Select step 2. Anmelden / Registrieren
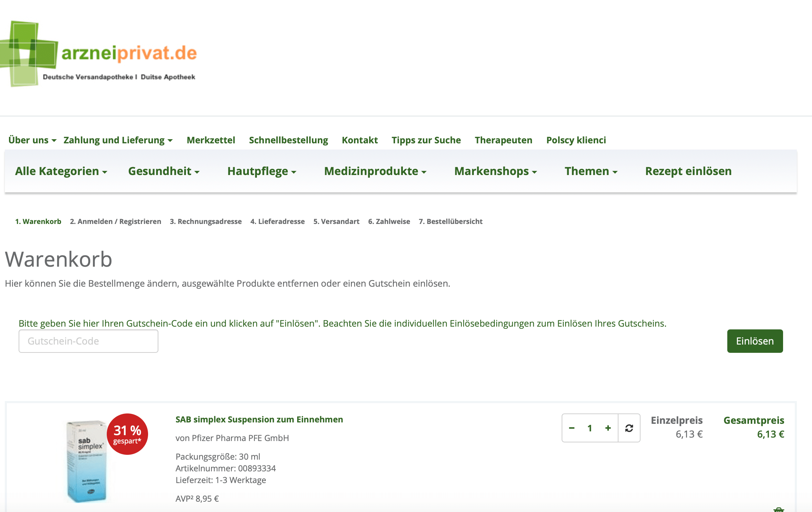The width and height of the screenshot is (812, 512). [116, 222]
